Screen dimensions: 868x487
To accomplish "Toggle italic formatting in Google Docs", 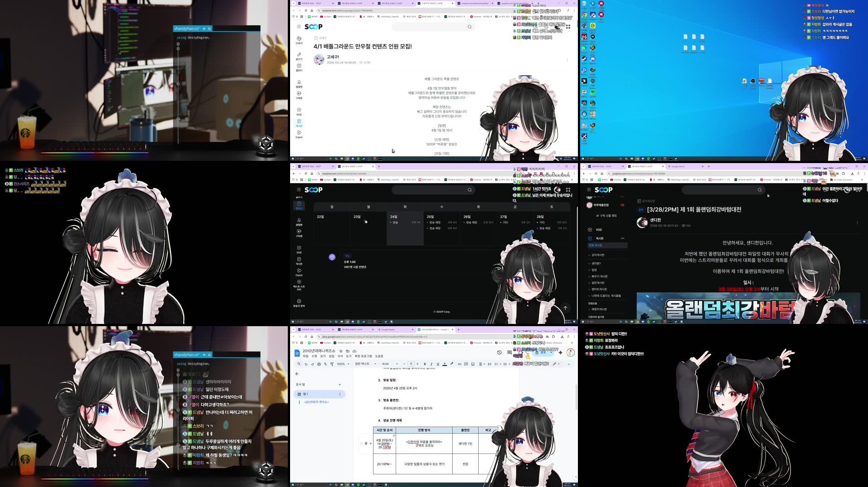I will pyautogui.click(x=432, y=364).
